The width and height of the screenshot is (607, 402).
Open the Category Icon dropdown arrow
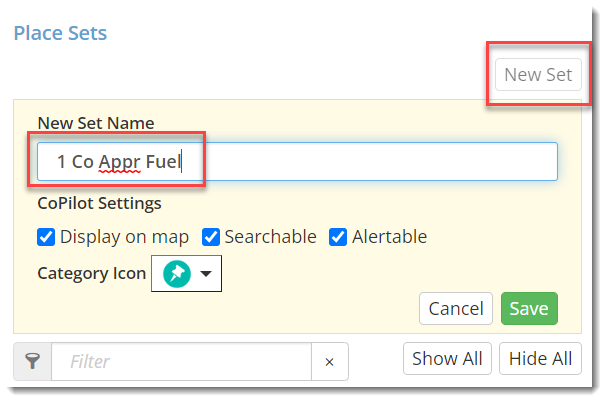(206, 274)
